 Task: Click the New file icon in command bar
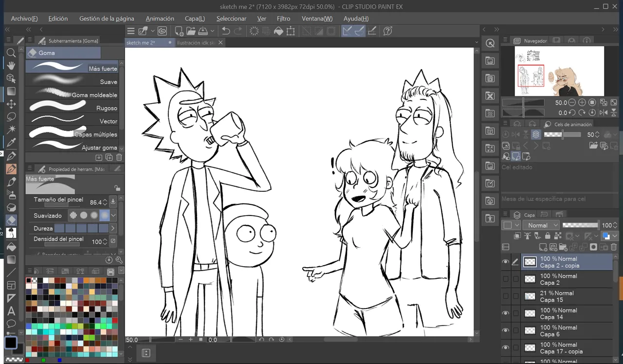pyautogui.click(x=179, y=31)
